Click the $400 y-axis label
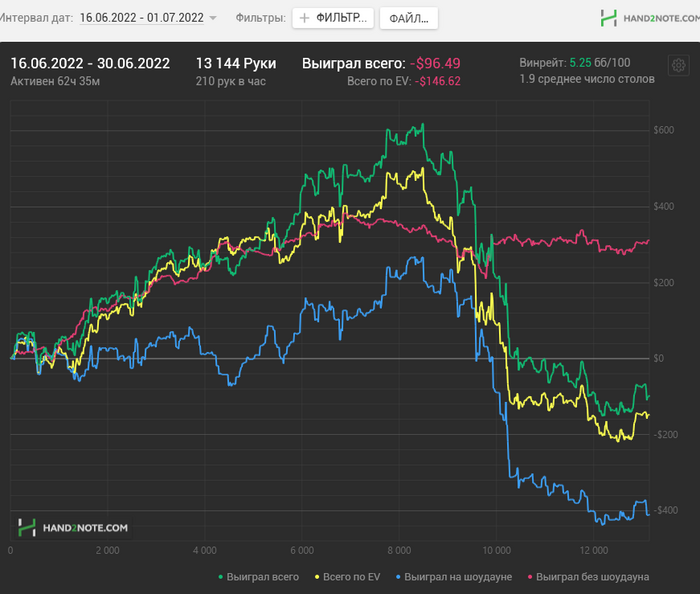This screenshot has height=594, width=700. click(663, 206)
